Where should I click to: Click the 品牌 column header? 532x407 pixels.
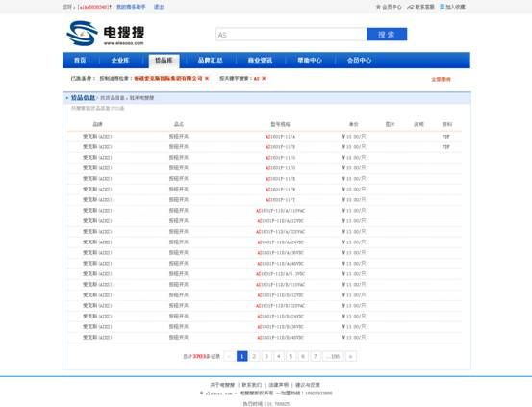pyautogui.click(x=98, y=124)
